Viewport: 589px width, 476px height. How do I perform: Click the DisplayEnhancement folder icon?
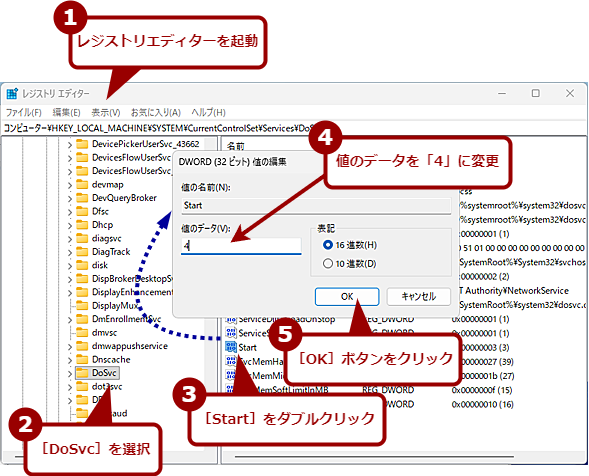82,292
